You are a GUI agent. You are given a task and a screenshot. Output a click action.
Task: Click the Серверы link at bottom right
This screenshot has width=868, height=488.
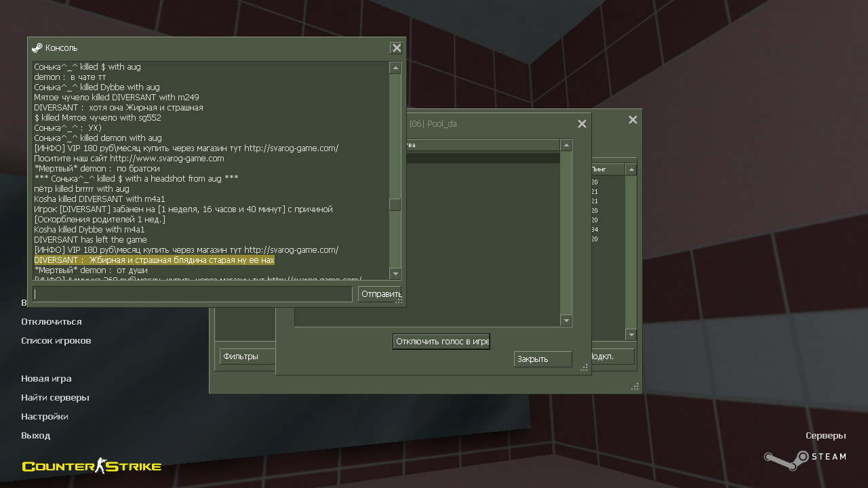[826, 436]
